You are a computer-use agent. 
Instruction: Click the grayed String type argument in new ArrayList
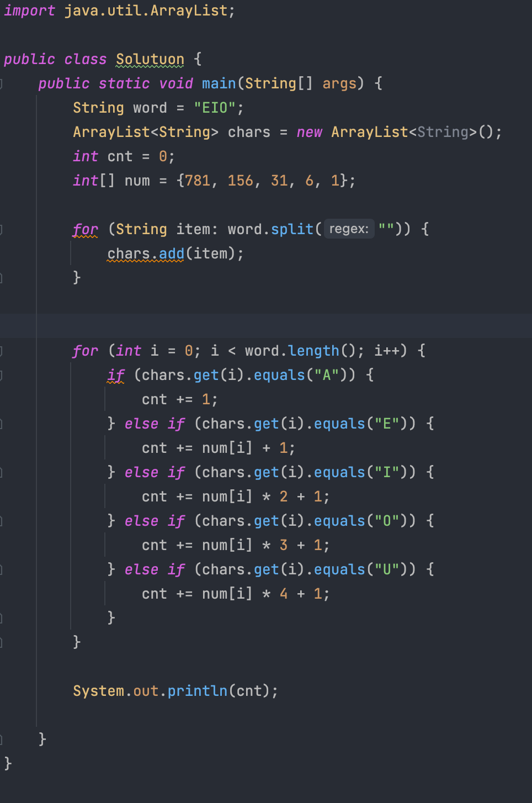pos(443,132)
